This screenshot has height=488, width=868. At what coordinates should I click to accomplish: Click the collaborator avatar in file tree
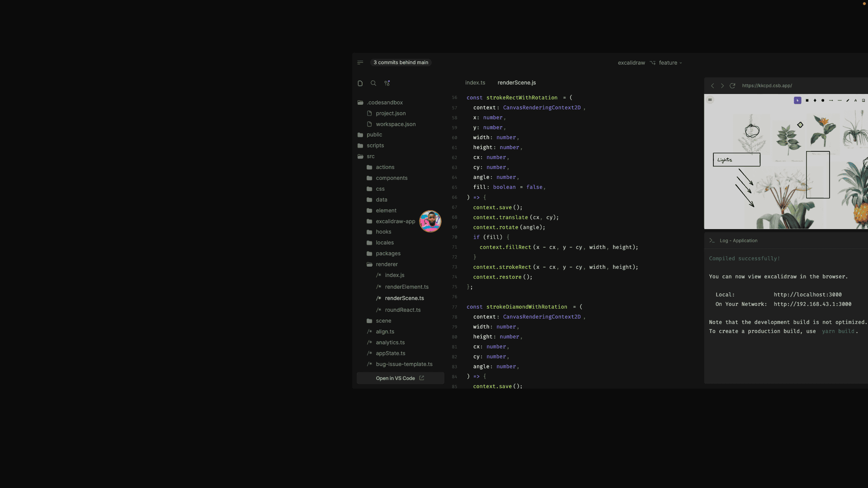[430, 221]
